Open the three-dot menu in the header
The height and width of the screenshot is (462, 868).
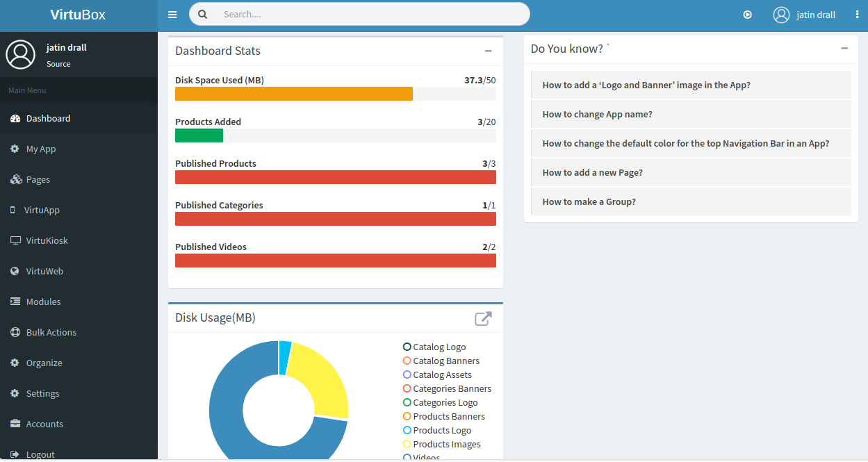click(x=857, y=14)
